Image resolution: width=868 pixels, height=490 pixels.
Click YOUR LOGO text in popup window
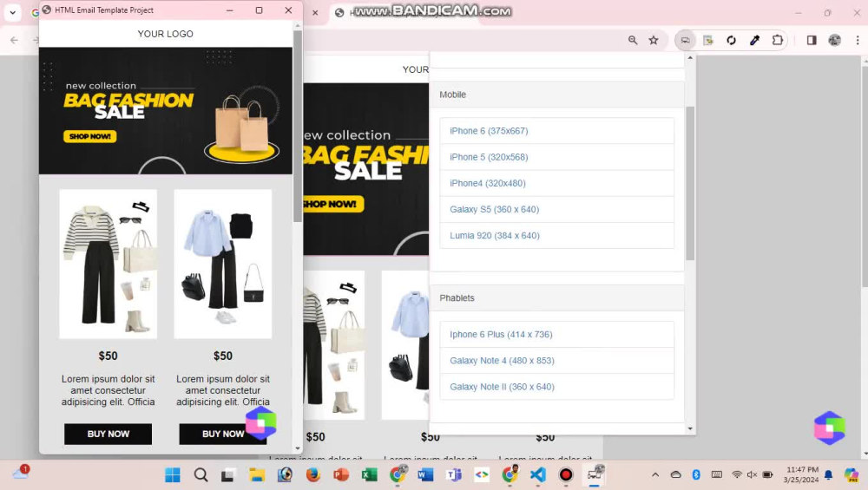[166, 34]
